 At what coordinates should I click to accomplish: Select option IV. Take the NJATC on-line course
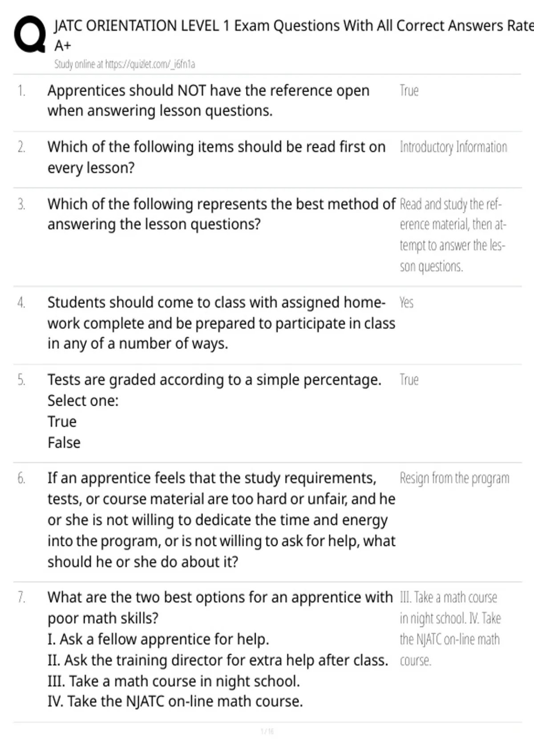(x=175, y=702)
